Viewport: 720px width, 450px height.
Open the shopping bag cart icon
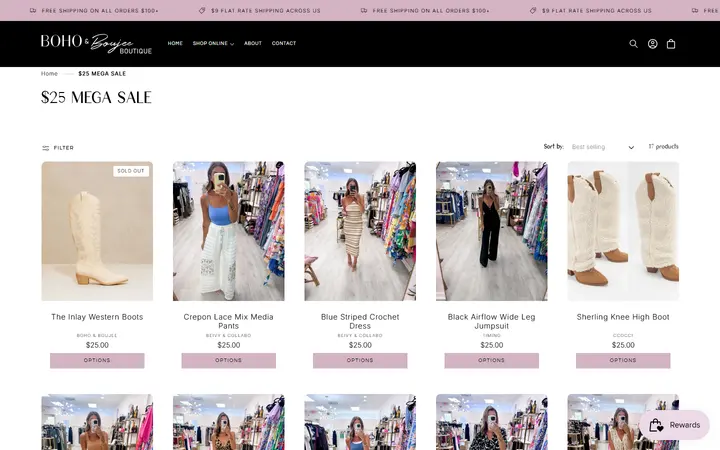[x=671, y=44]
